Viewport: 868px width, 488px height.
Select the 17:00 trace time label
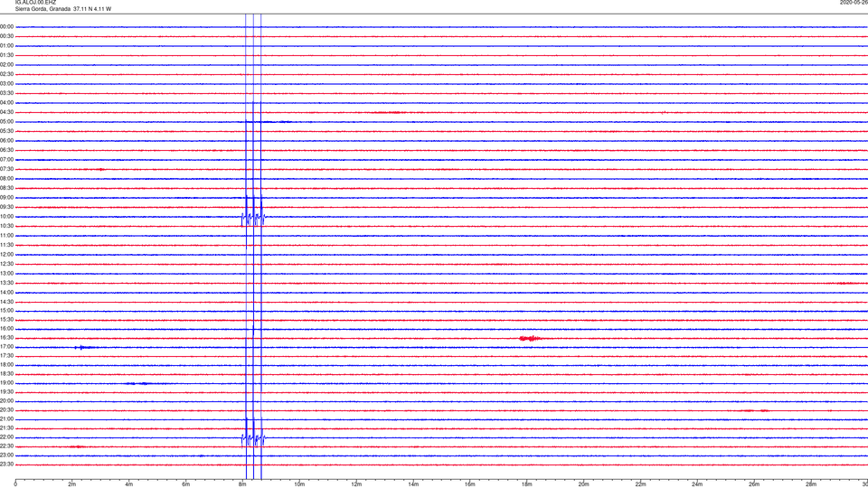6,347
